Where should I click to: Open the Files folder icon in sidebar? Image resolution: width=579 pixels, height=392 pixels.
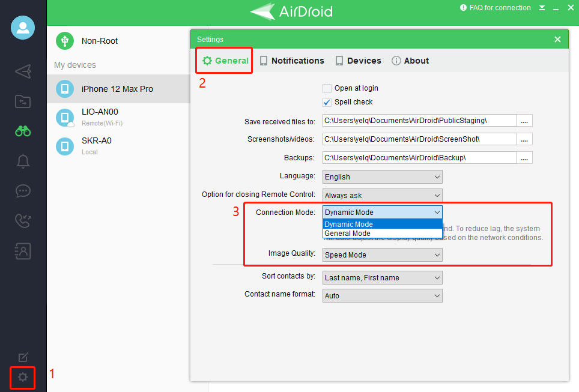23,101
